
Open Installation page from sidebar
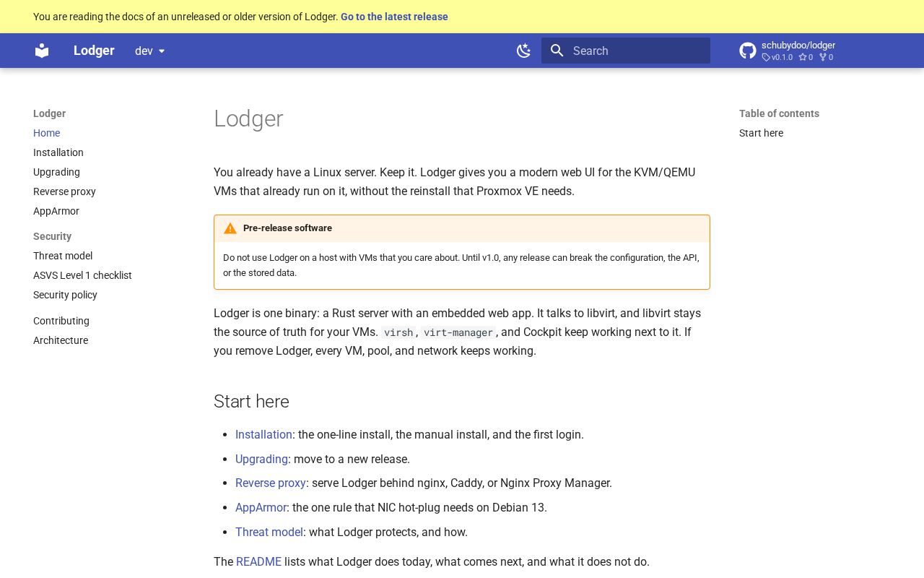point(58,152)
